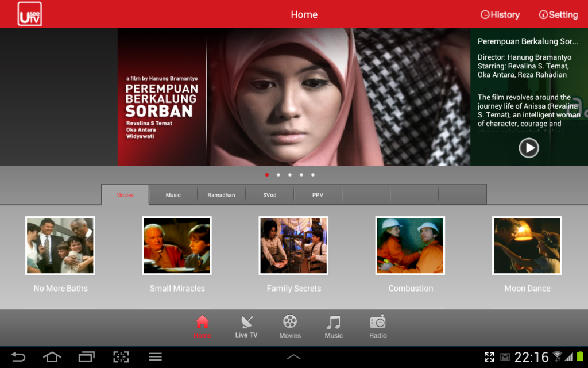Open Live TV from bottom navigation
588x368 pixels.
tap(246, 327)
